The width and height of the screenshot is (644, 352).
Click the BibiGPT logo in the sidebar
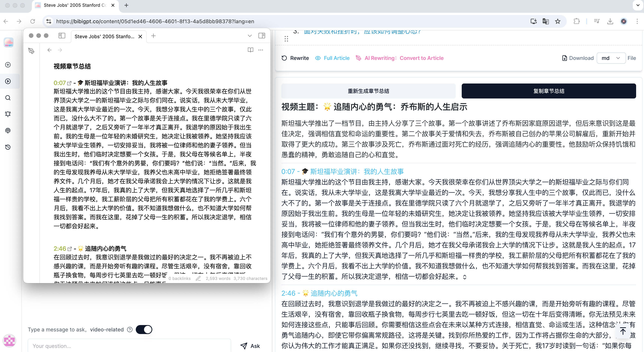point(9,42)
